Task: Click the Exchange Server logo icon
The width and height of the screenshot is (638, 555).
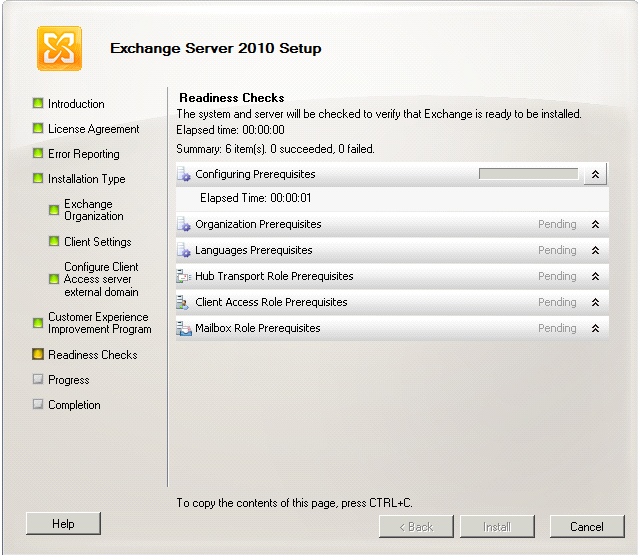Action: point(59,48)
